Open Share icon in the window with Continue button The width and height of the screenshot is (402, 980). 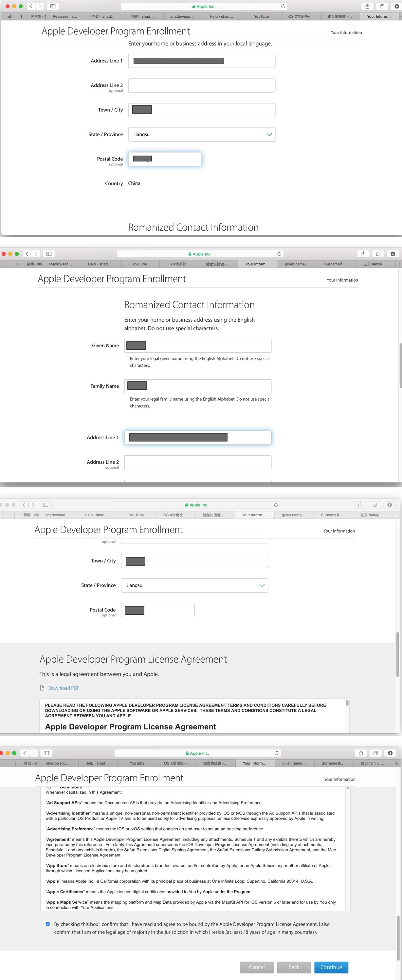[x=361, y=753]
